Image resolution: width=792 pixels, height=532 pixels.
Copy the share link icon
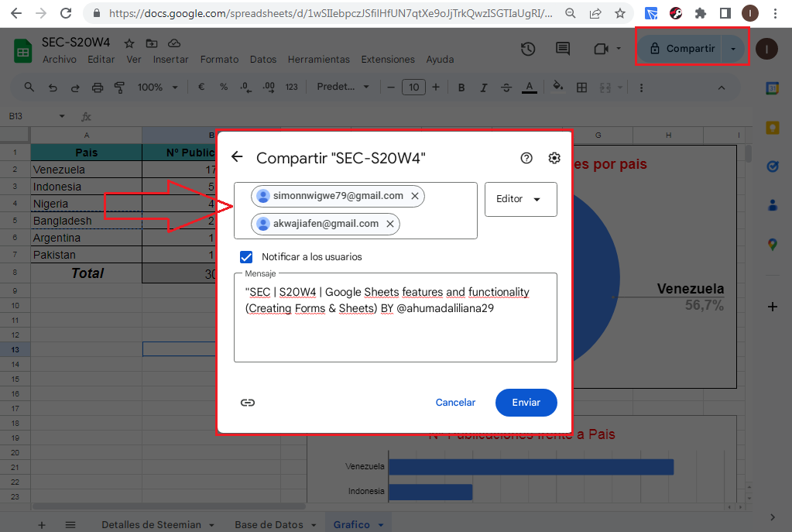[248, 403]
